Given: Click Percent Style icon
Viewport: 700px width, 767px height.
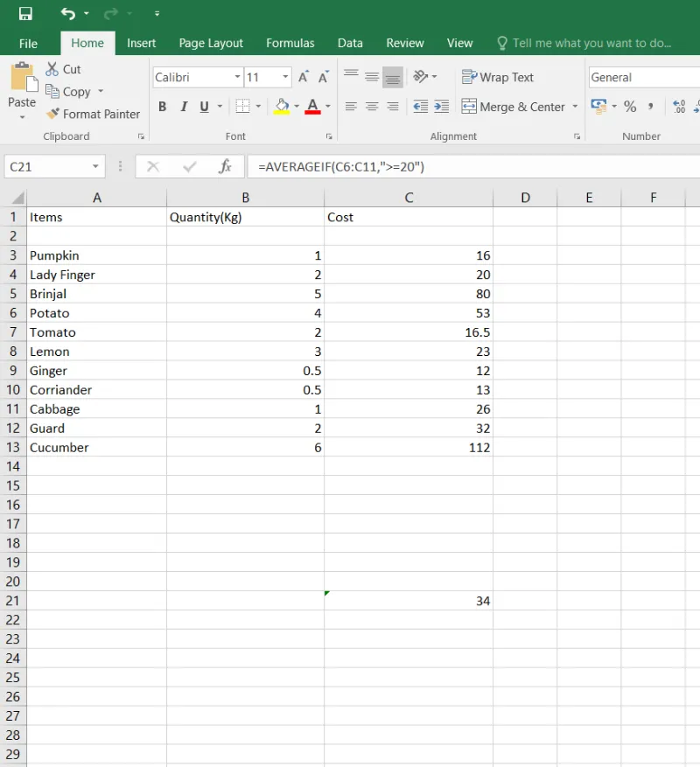Looking at the screenshot, I should (630, 106).
